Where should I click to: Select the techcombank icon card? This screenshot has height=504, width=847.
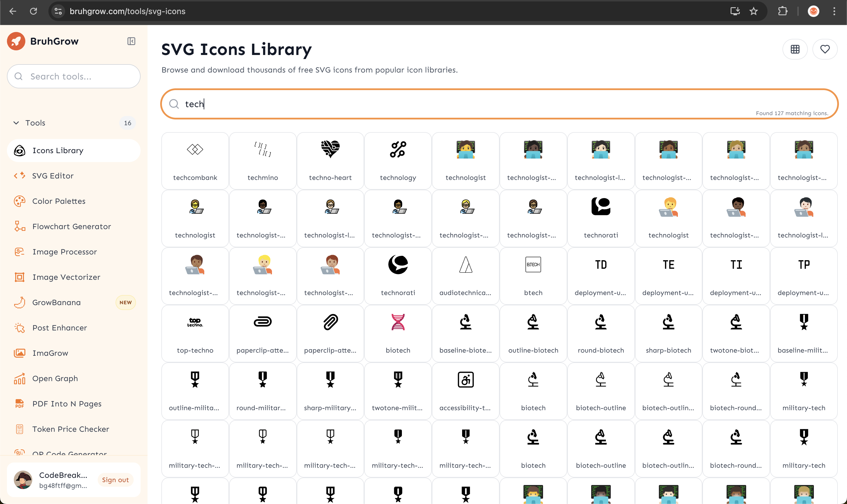pyautogui.click(x=195, y=161)
